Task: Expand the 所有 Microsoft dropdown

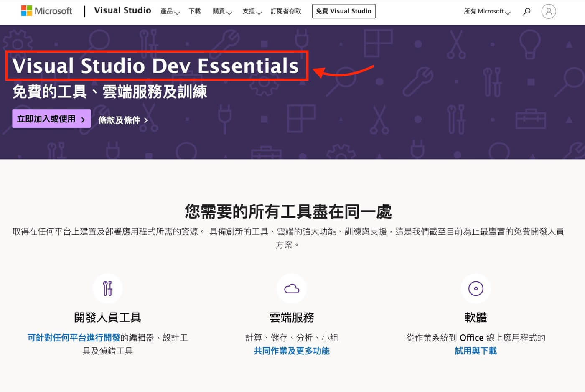Action: [x=487, y=11]
